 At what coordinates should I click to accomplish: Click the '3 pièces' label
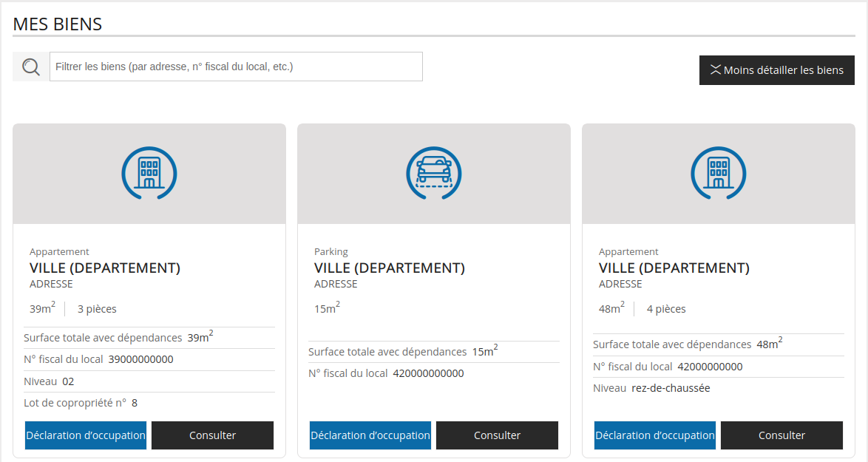[97, 309]
